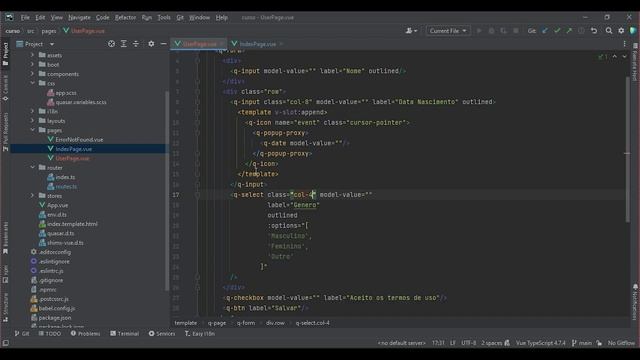Collapse the router folder
The height and width of the screenshot is (360, 640).
pyautogui.click(x=32, y=167)
